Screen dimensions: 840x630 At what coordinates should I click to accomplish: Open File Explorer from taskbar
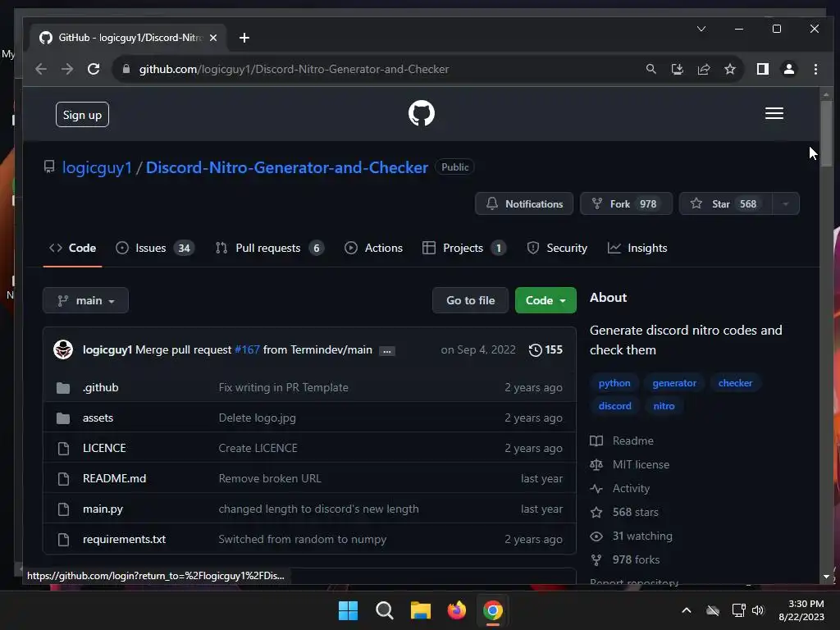[x=421, y=610]
